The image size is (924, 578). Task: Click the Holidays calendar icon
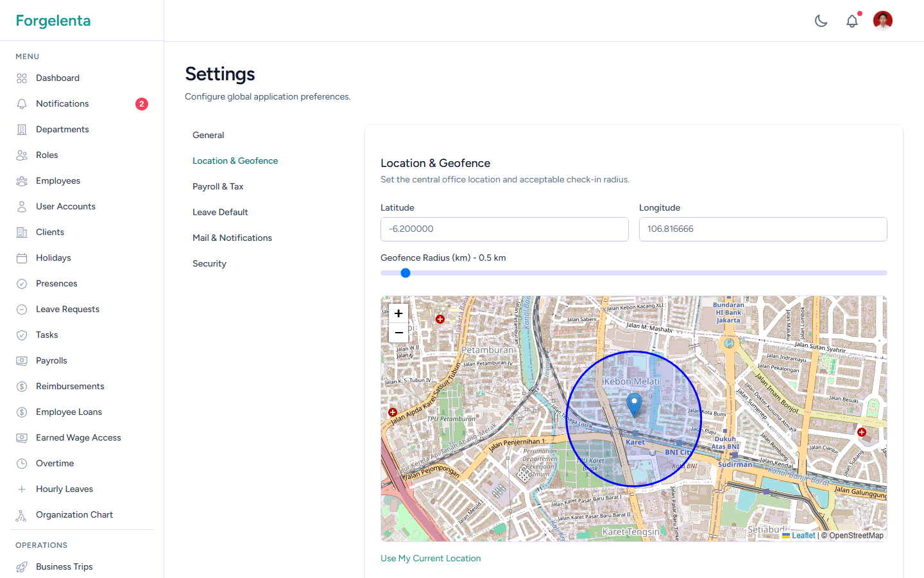click(22, 258)
